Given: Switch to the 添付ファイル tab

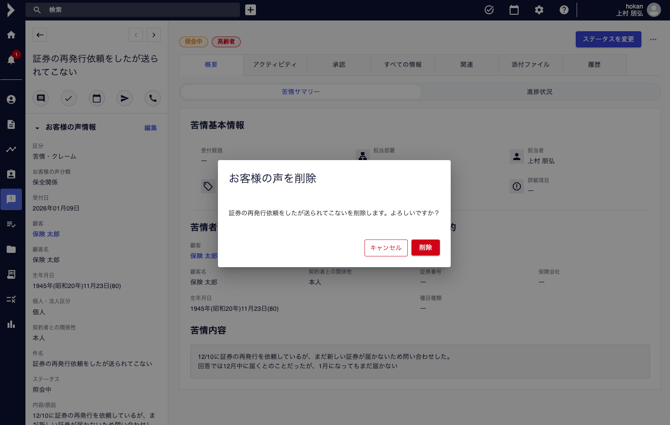Looking at the screenshot, I should click(530, 65).
